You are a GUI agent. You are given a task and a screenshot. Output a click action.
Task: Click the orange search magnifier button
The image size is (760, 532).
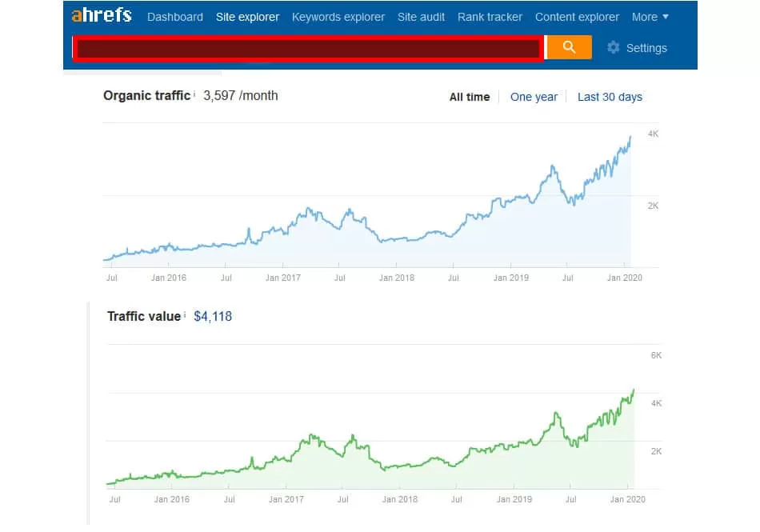coord(569,47)
